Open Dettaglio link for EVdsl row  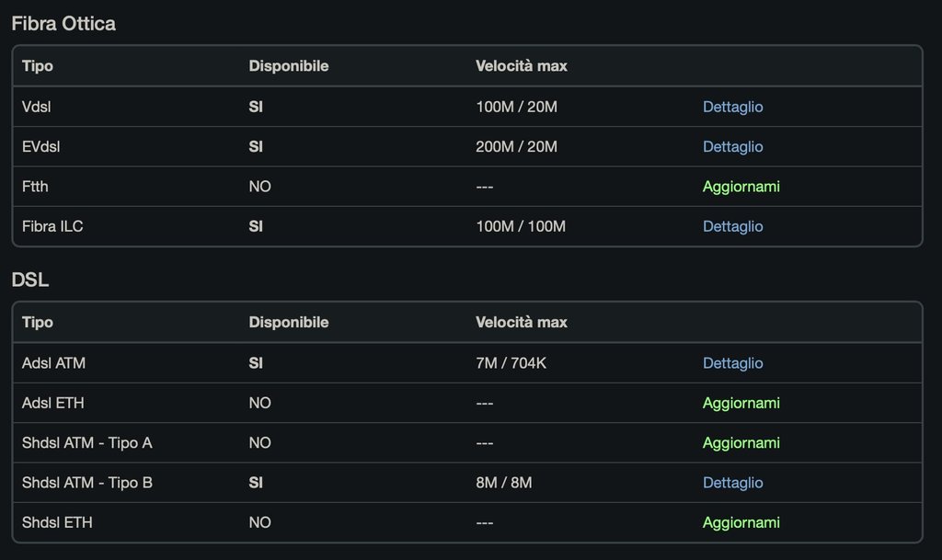[x=732, y=146]
